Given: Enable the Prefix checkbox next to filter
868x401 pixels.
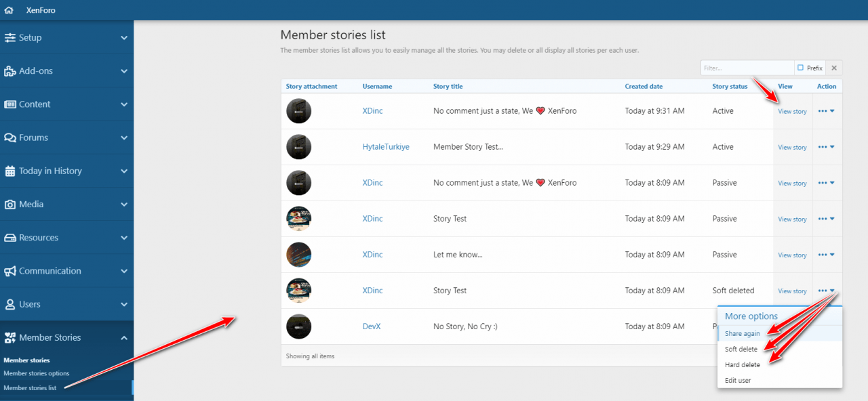Looking at the screenshot, I should tap(801, 68).
